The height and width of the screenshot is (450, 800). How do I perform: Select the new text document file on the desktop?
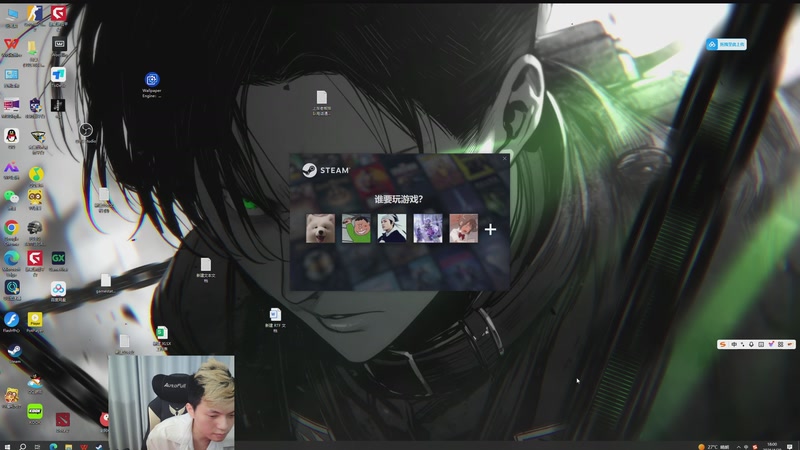click(206, 269)
